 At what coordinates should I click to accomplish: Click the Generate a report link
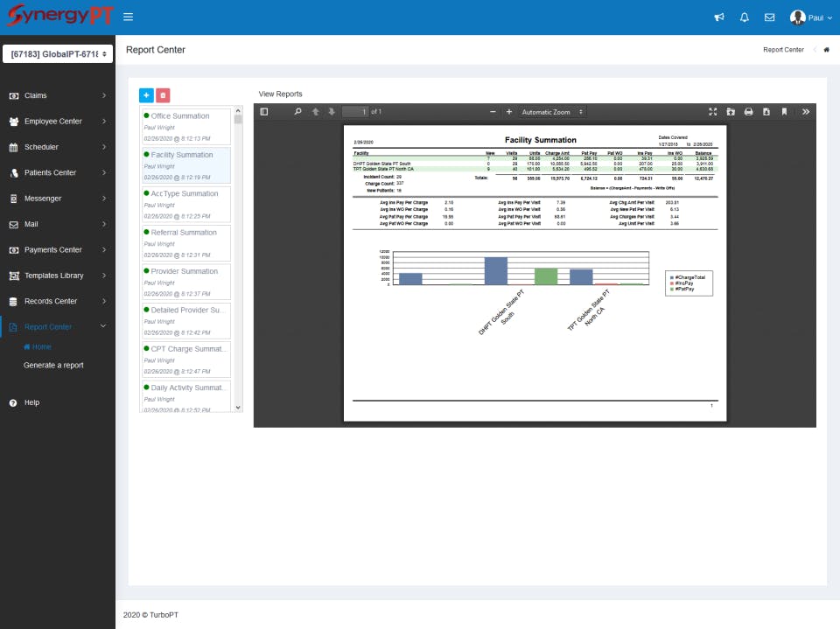point(53,366)
